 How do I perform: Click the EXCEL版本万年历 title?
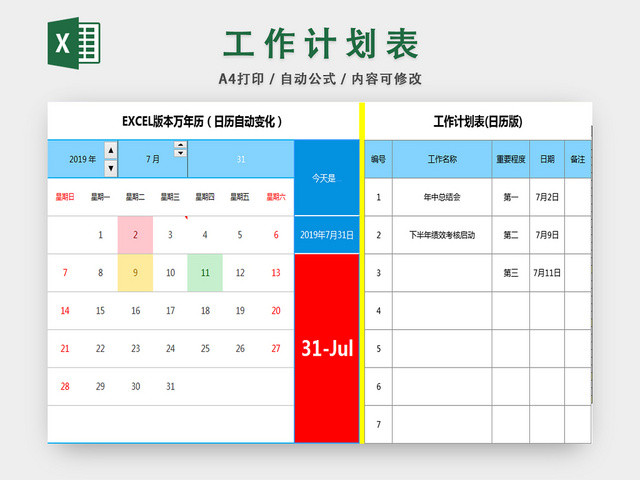[202, 122]
